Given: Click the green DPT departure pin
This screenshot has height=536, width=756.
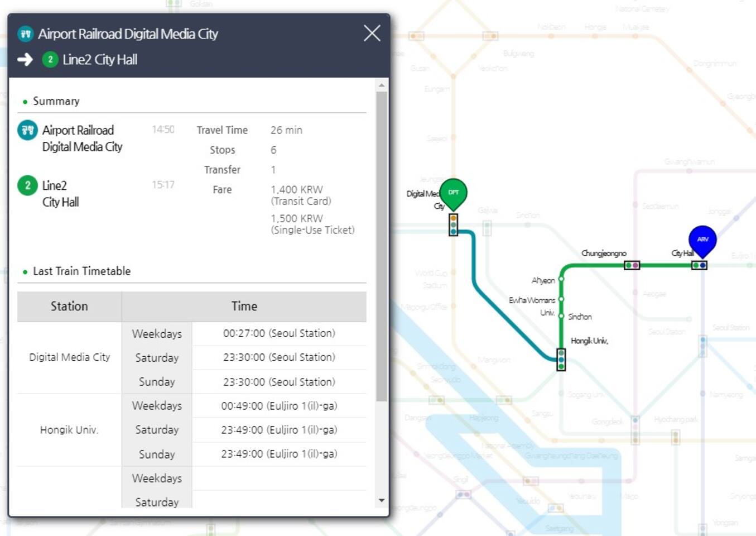Looking at the screenshot, I should click(x=453, y=193).
